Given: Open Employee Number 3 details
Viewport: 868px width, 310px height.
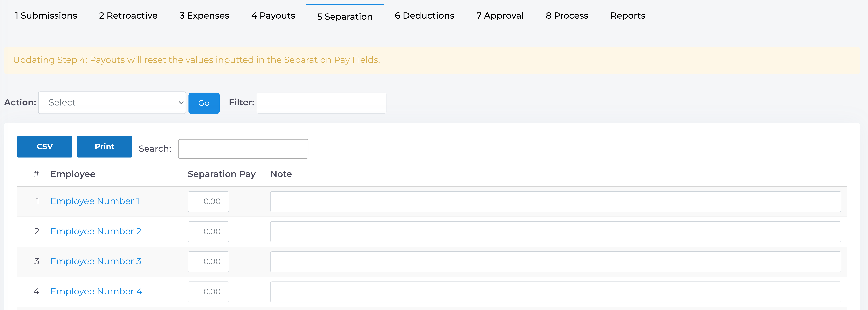Looking at the screenshot, I should [96, 261].
